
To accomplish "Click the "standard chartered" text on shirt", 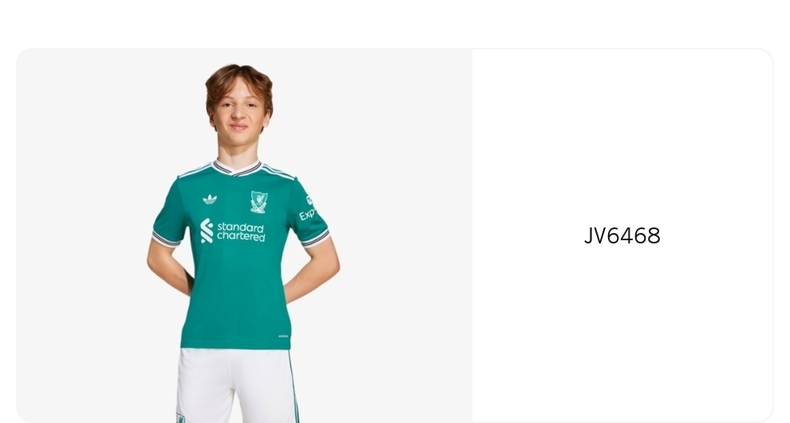I will [241, 232].
